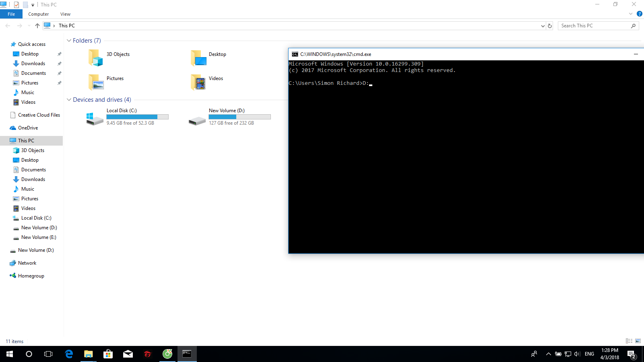
Task: Click the Local Disk (C:) usage bar
Action: pyautogui.click(x=137, y=117)
